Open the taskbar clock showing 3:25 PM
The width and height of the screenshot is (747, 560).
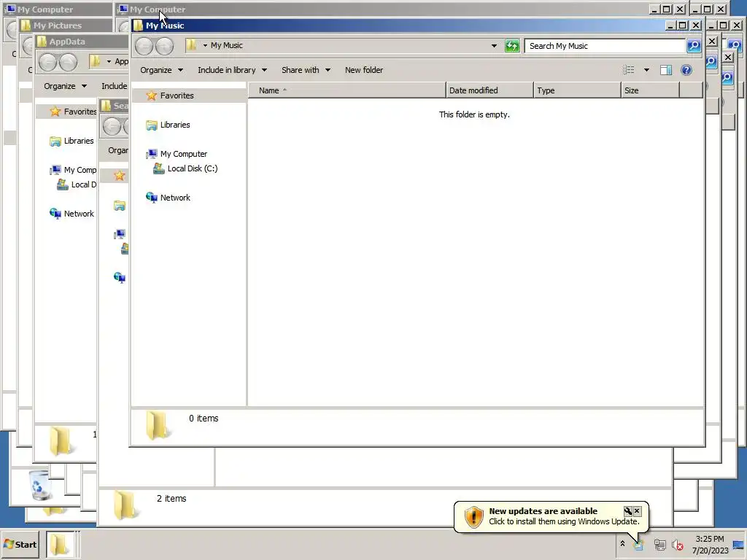pos(710,545)
